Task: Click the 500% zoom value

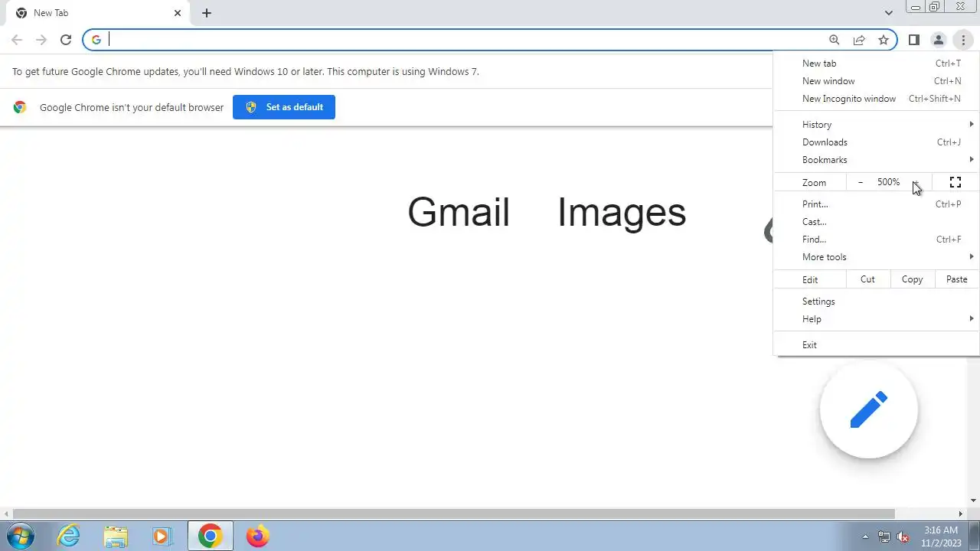Action: [x=889, y=182]
